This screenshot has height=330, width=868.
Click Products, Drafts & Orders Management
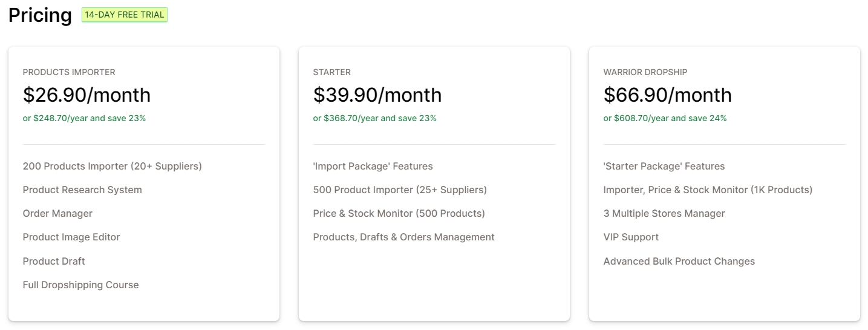tap(403, 237)
